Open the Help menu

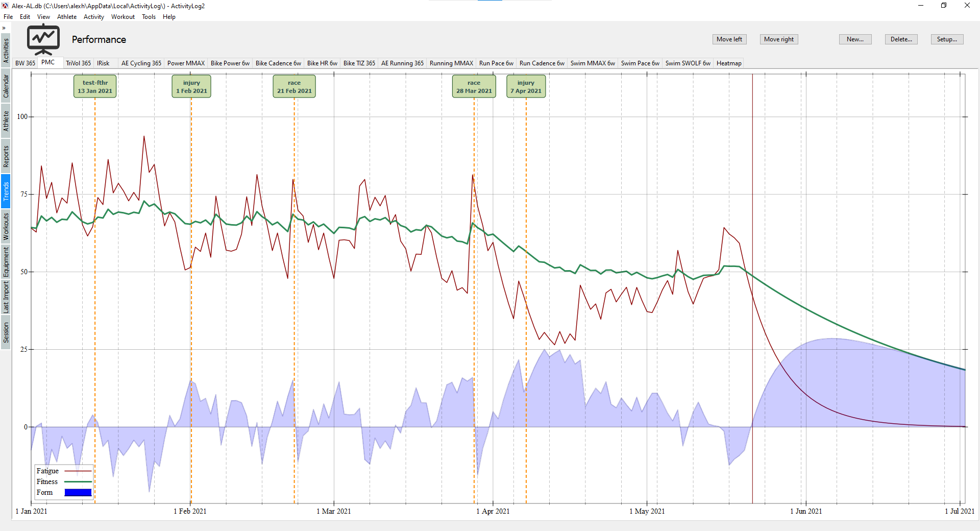tap(169, 17)
